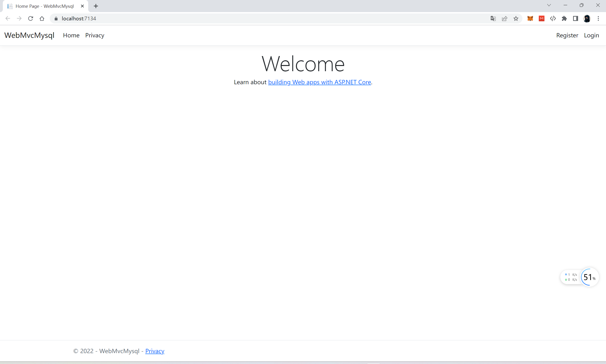Follow the building Web apps with ASP.NET Core link
Viewport: 606px width, 364px height.
319,82
